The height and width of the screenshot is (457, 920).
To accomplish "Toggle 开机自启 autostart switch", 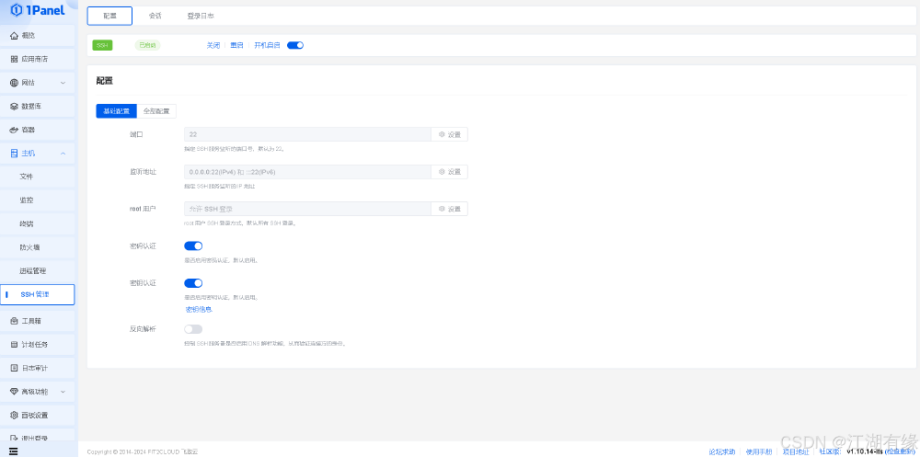I will click(x=295, y=45).
